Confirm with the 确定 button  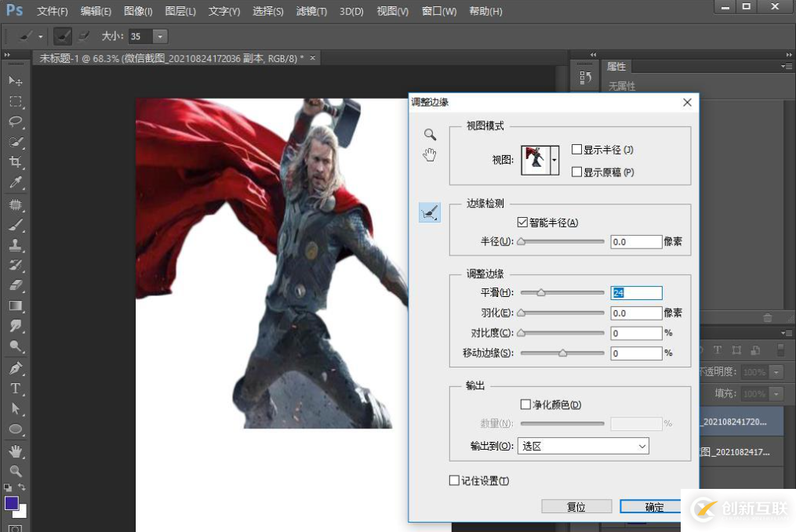(652, 506)
